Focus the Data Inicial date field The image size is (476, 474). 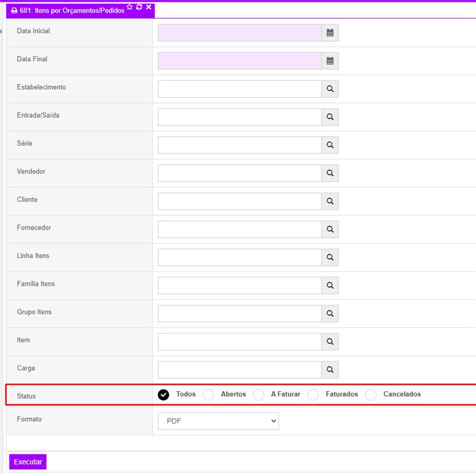(x=240, y=33)
